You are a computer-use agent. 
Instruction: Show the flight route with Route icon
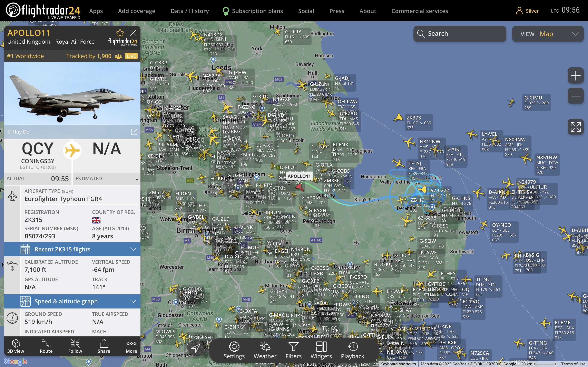coord(46,346)
